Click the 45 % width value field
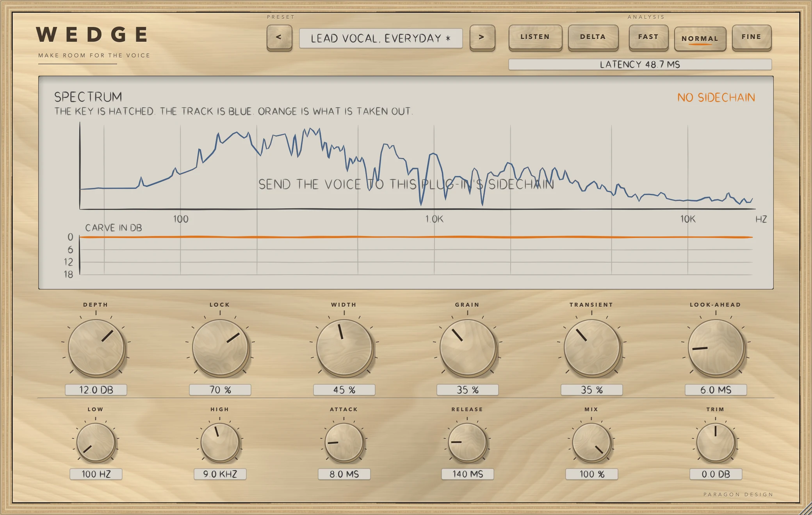The height and width of the screenshot is (515, 812). coord(344,390)
